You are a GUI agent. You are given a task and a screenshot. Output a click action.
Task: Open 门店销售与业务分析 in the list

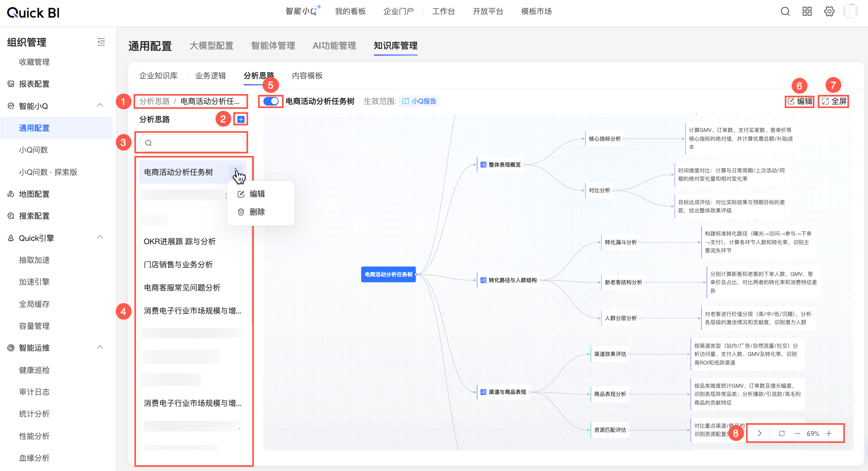tap(178, 265)
